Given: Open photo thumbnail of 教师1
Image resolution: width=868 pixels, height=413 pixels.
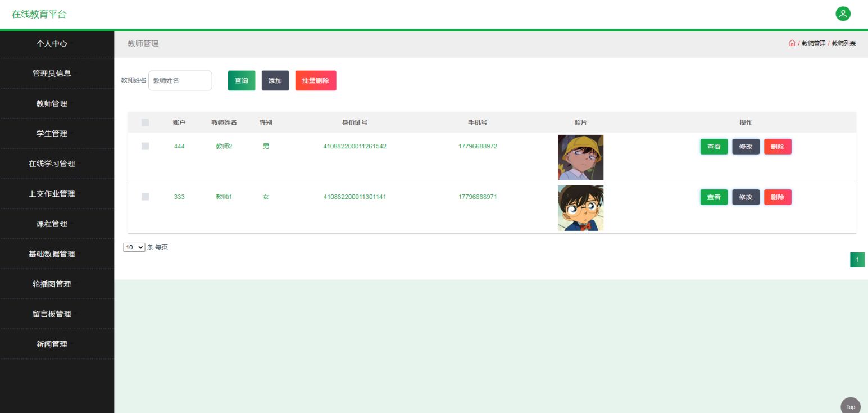Looking at the screenshot, I should tap(580, 208).
